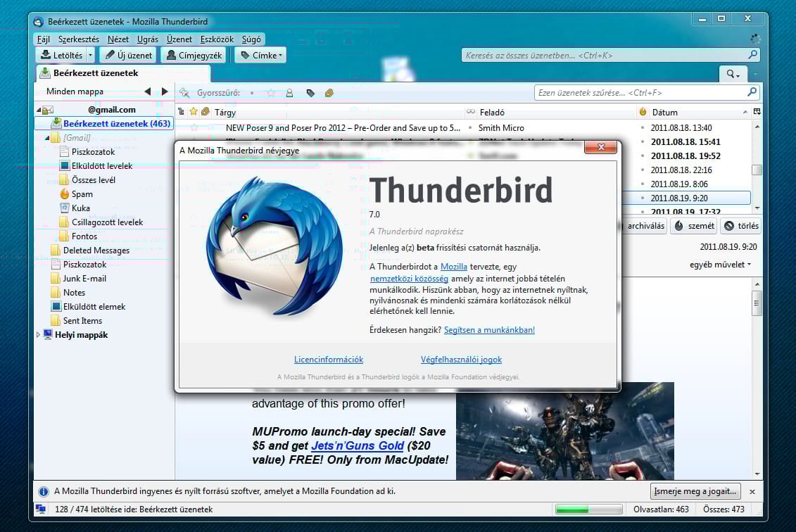Screen dimensions: 796x532
Task: Go to previous folder view arrow
Action: click(148, 91)
